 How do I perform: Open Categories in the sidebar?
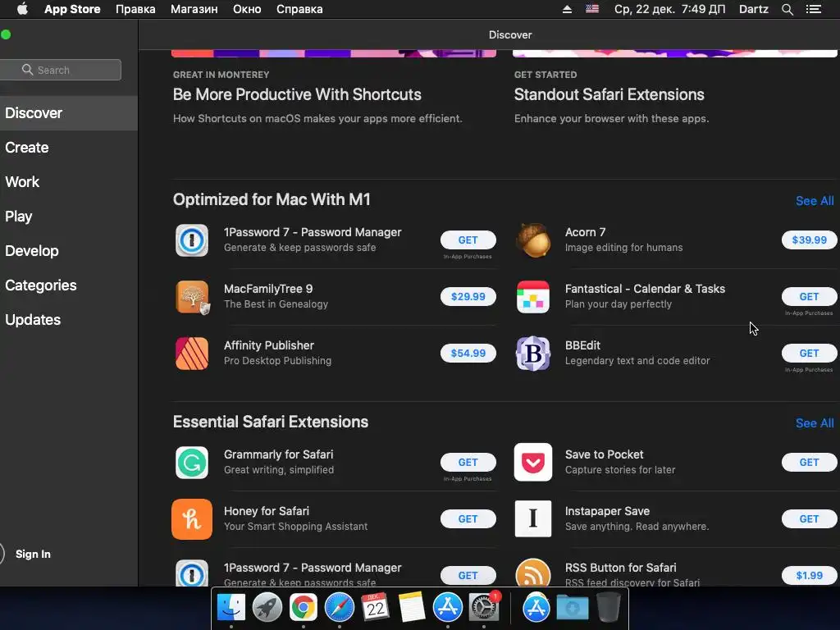click(x=69, y=285)
